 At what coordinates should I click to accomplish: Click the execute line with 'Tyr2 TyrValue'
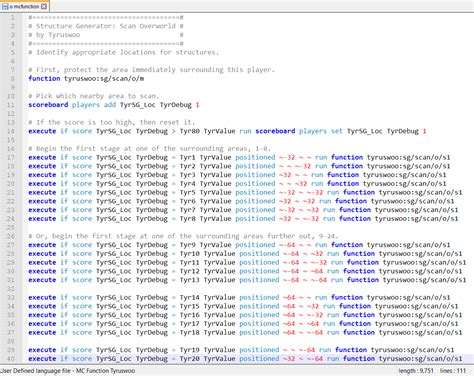pyautogui.click(x=239, y=166)
